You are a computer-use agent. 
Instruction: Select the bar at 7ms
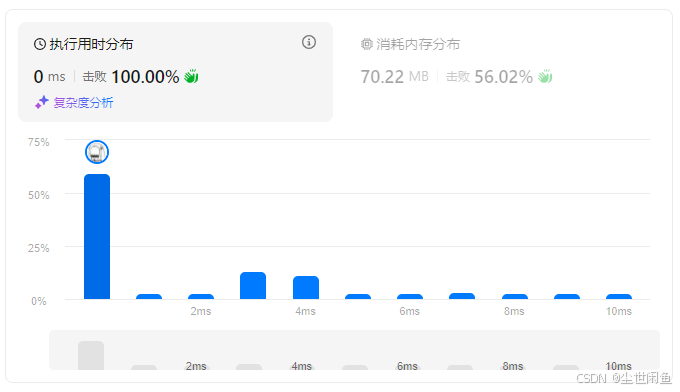(462, 296)
